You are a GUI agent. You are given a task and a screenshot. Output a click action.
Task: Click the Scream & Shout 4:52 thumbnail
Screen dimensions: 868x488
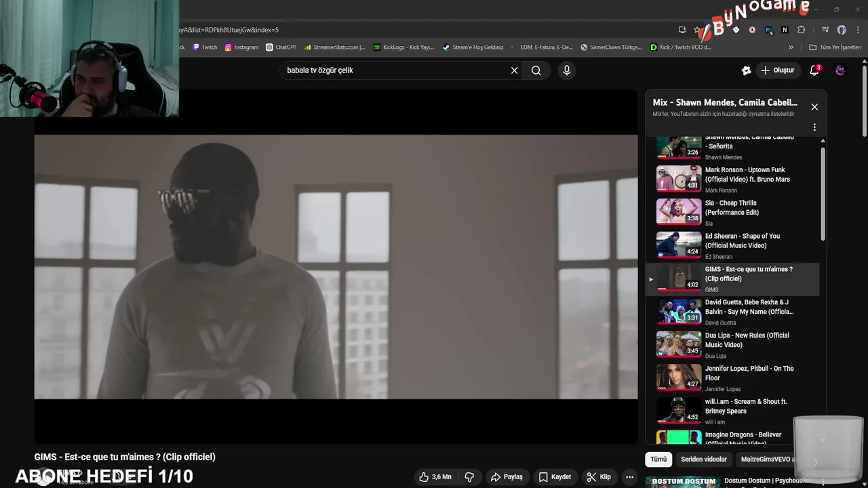pos(679,411)
